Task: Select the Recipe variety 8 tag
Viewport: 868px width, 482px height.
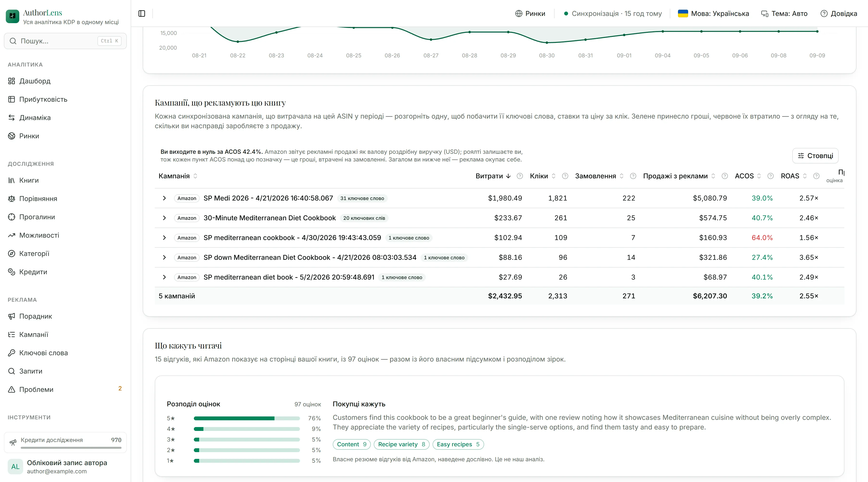Action: tap(402, 444)
